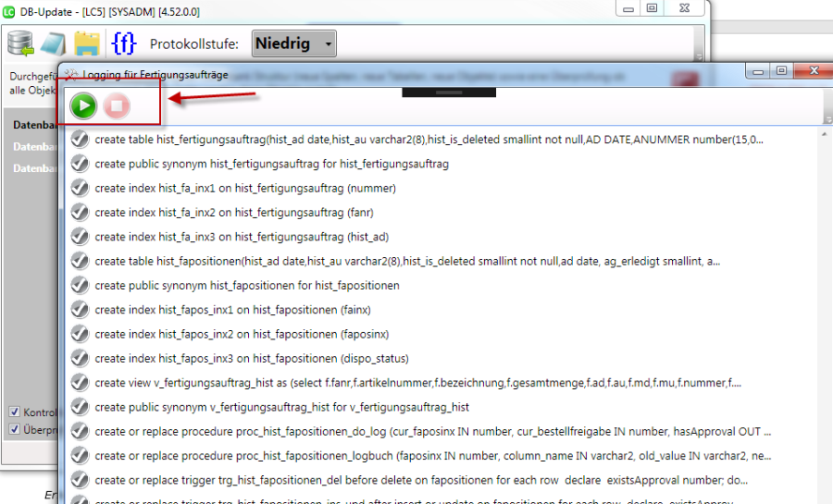Click the database update icon in toolbar
Image resolution: width=833 pixels, height=504 pixels.
pos(20,43)
